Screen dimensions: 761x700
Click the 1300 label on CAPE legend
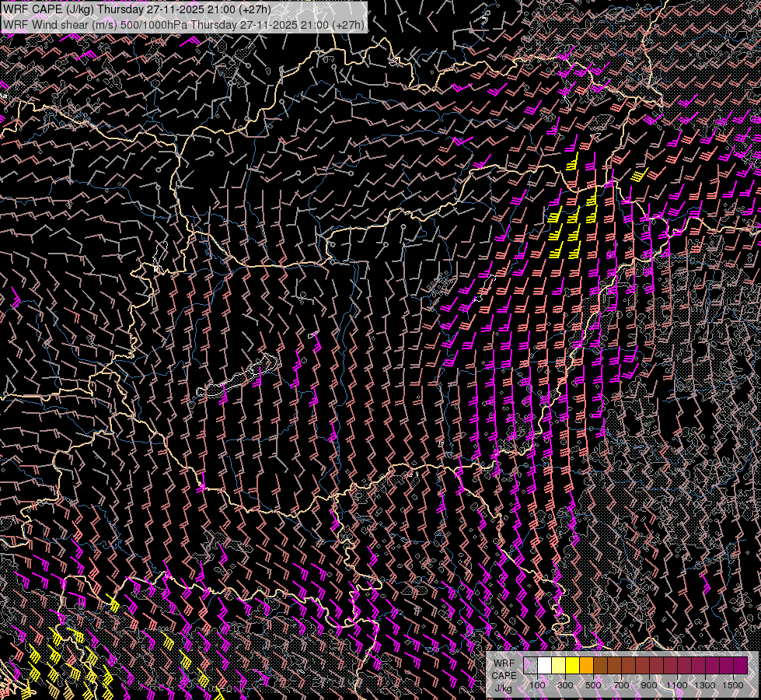[x=705, y=685]
